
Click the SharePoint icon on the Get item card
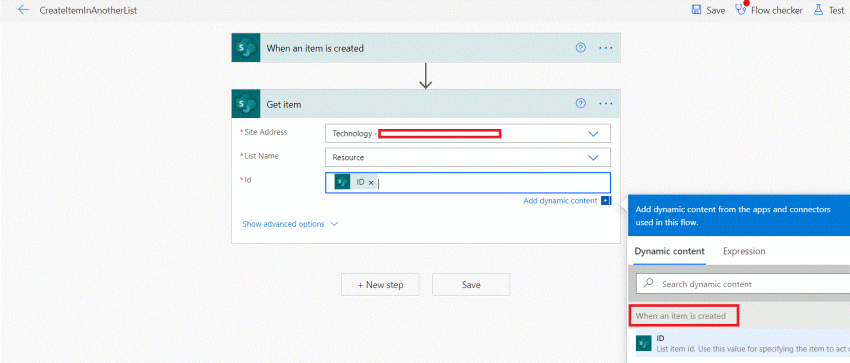pyautogui.click(x=246, y=103)
